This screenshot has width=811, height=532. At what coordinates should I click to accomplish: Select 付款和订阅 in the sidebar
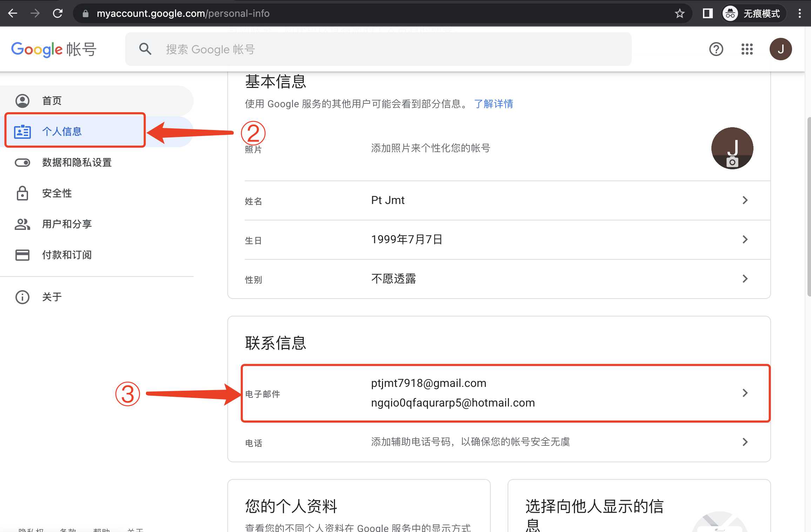[67, 255]
